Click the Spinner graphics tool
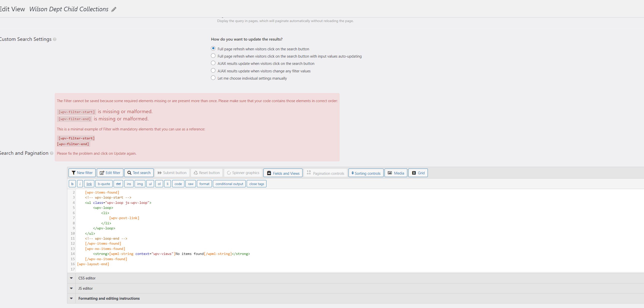Image resolution: width=644 pixels, height=308 pixels. 243,173
